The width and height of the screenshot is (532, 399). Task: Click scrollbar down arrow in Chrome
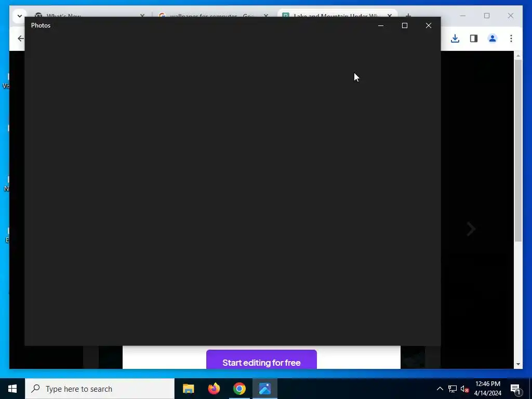(x=518, y=364)
